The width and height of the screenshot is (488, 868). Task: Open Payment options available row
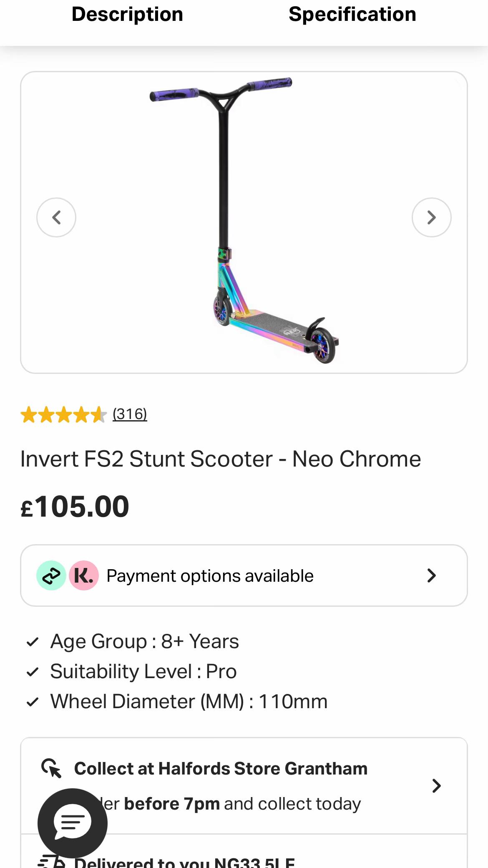244,575
